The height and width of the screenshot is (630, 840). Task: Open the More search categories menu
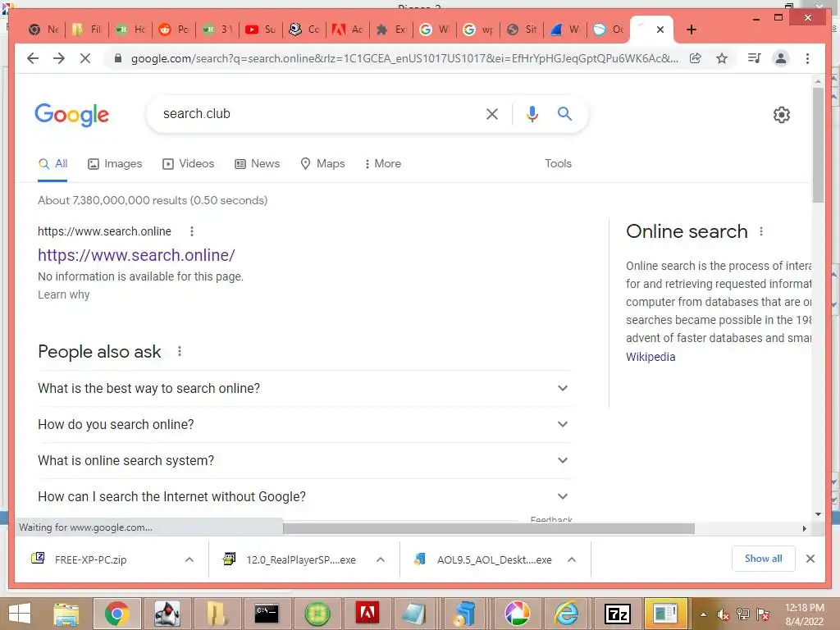[x=382, y=164]
